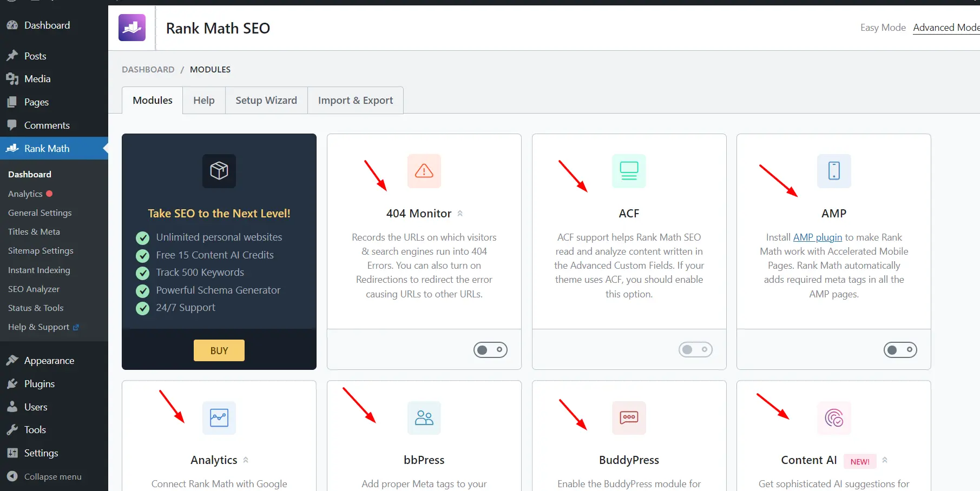This screenshot has width=980, height=491.
Task: Open Titles & Meta submenu item
Action: pyautogui.click(x=34, y=231)
